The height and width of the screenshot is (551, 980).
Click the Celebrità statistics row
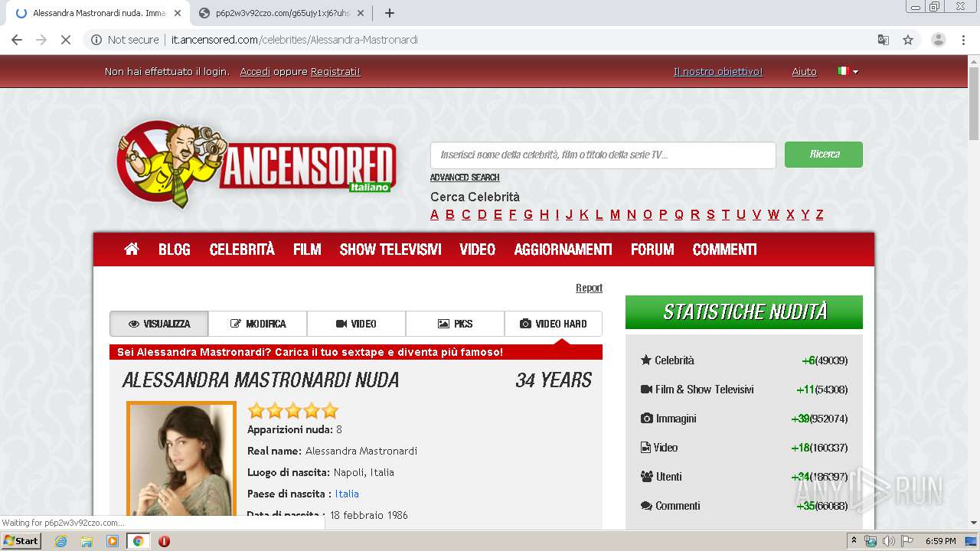(744, 360)
